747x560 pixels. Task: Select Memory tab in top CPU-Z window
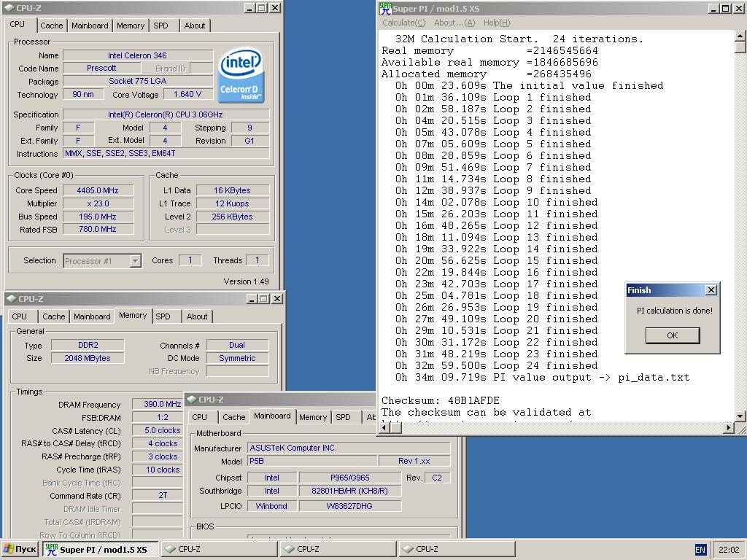click(131, 26)
